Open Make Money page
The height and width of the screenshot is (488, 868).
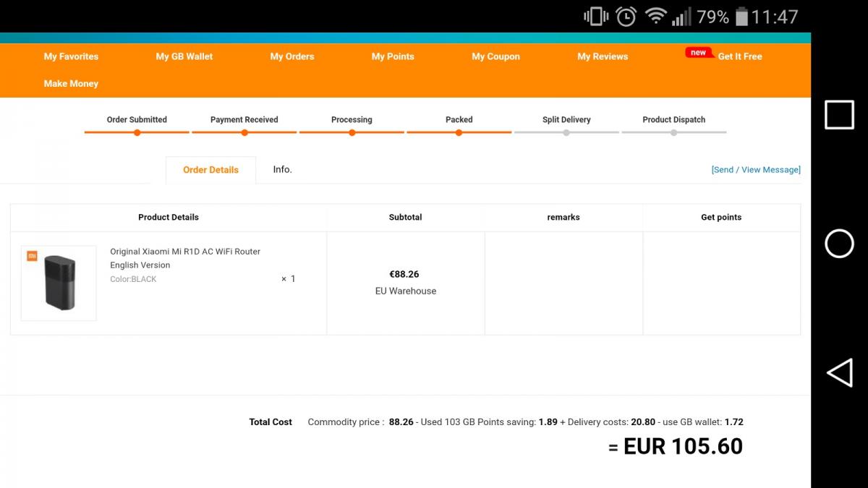[71, 84]
